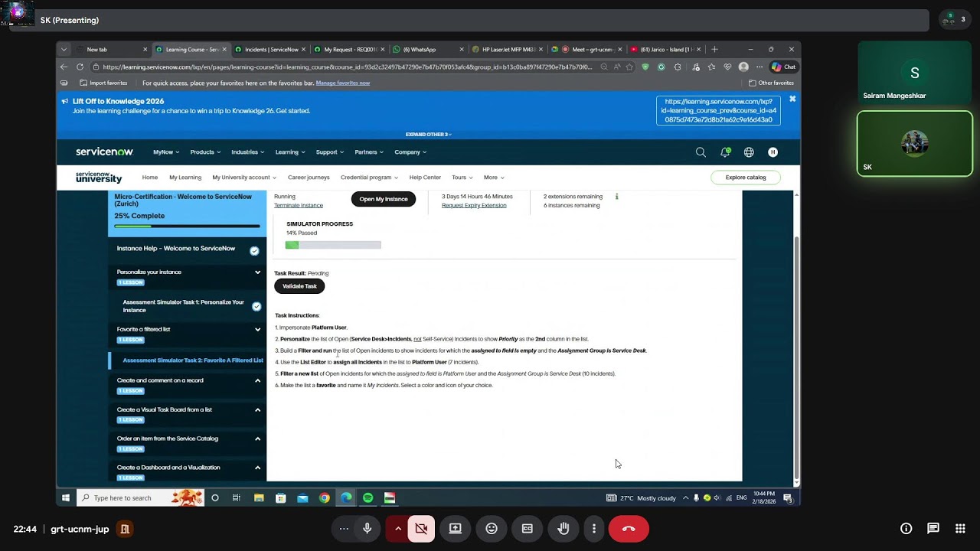Screen dimensions: 980x551
Task: Switch to My Request browser tab
Action: pyautogui.click(x=348, y=50)
